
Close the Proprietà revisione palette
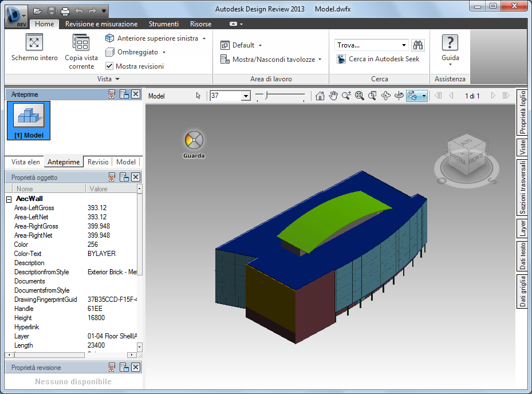[x=136, y=367]
